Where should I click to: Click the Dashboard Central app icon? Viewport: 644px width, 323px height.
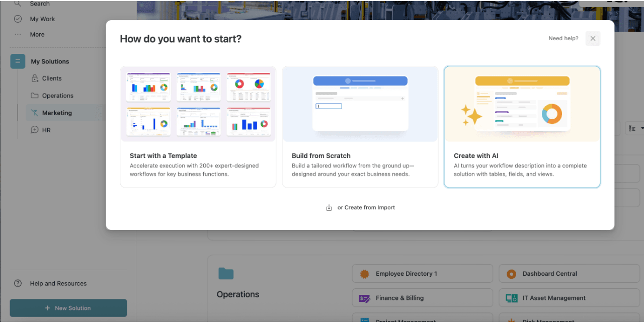511,274
